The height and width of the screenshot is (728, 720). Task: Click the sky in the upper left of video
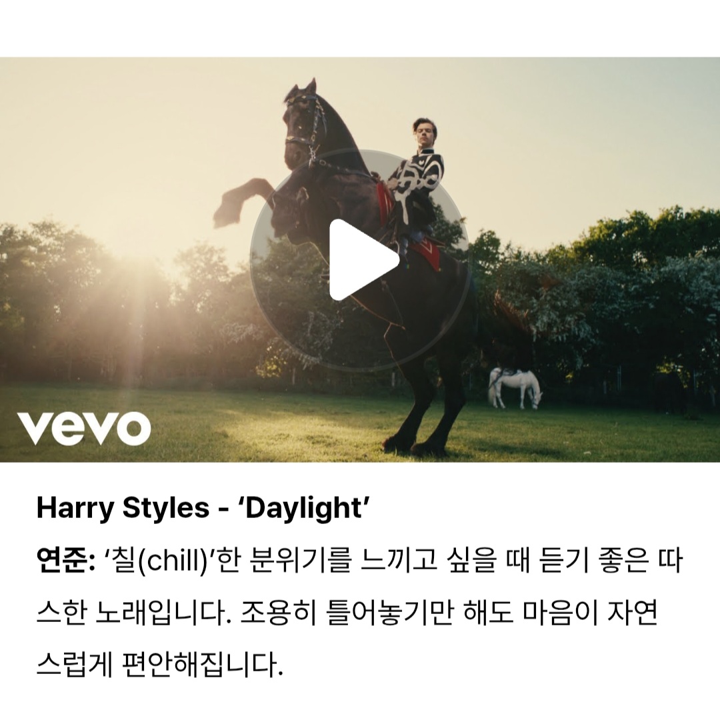tap(116, 130)
